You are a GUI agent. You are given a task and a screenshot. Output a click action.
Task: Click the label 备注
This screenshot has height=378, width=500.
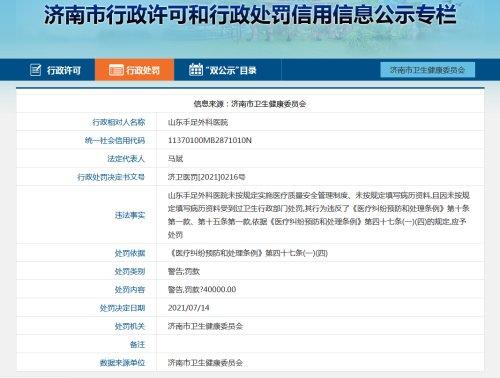(x=138, y=344)
